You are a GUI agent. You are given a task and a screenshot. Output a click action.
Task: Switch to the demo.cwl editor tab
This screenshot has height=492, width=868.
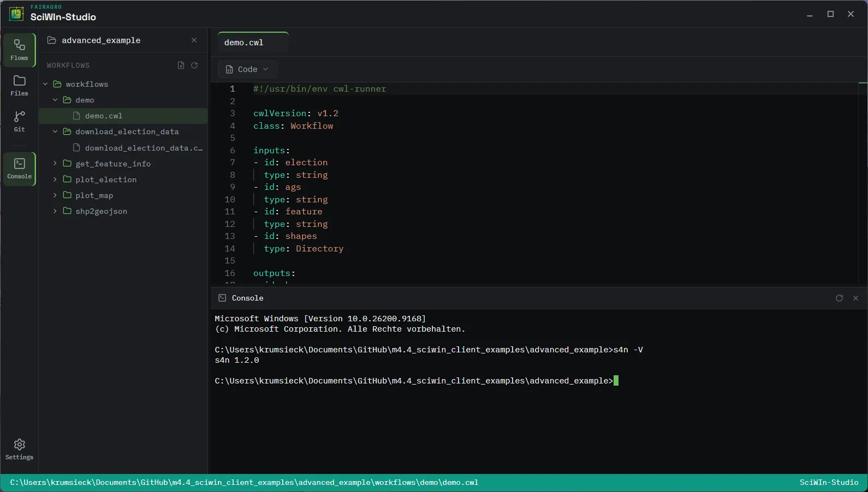pyautogui.click(x=253, y=43)
